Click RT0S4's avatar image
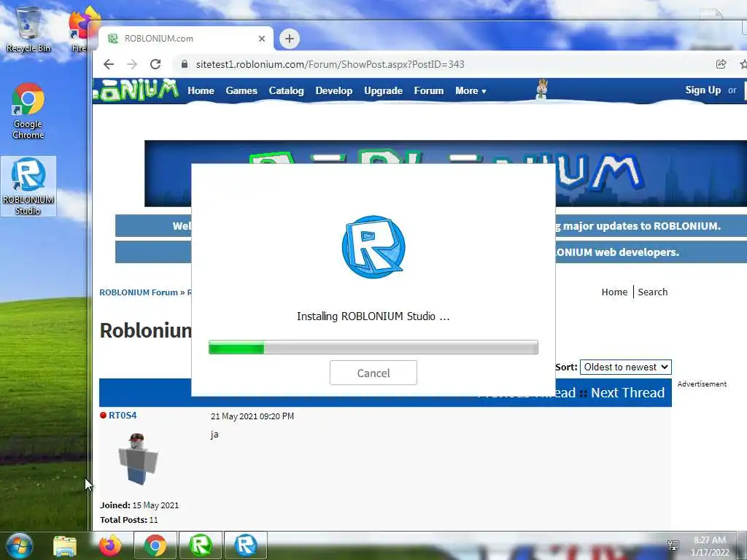The image size is (747, 560). tap(138, 459)
